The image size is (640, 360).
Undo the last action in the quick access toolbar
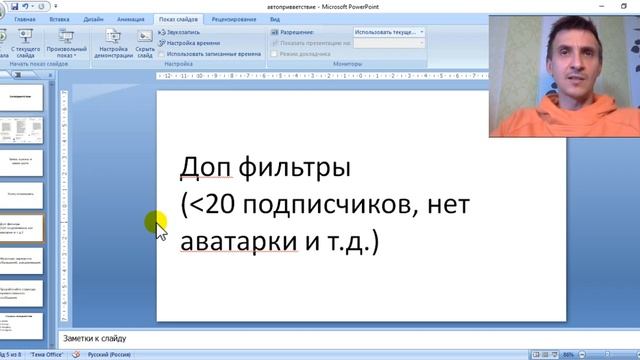pyautogui.click(x=25, y=7)
